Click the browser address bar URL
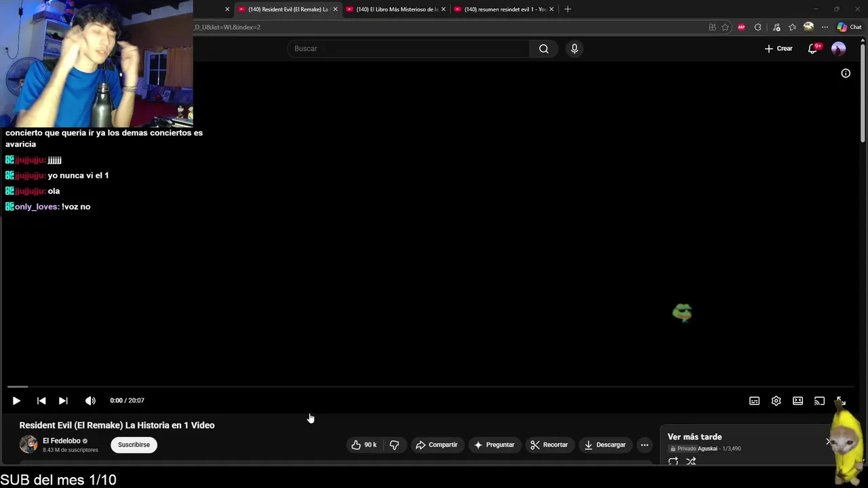Screen dimensions: 868x488 pos(227,27)
